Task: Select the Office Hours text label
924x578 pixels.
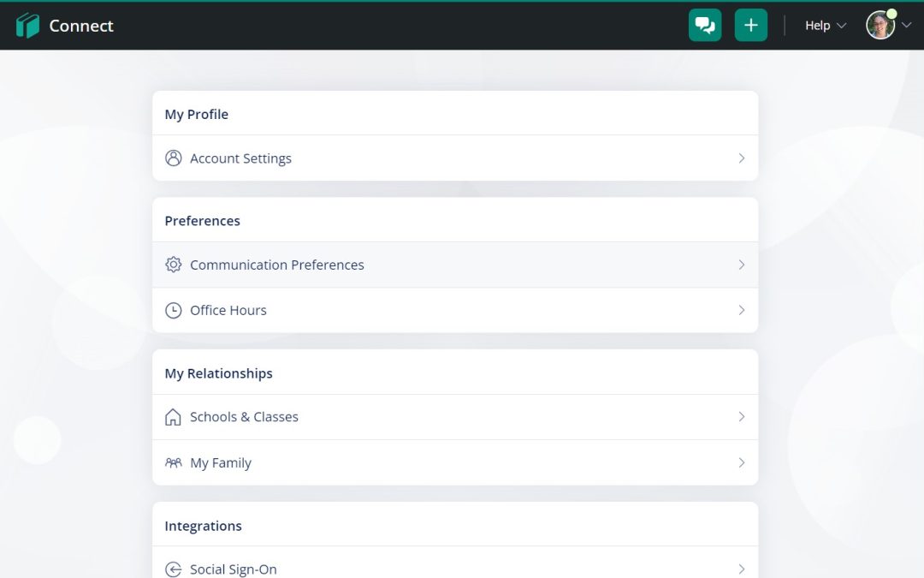Action: click(x=228, y=310)
